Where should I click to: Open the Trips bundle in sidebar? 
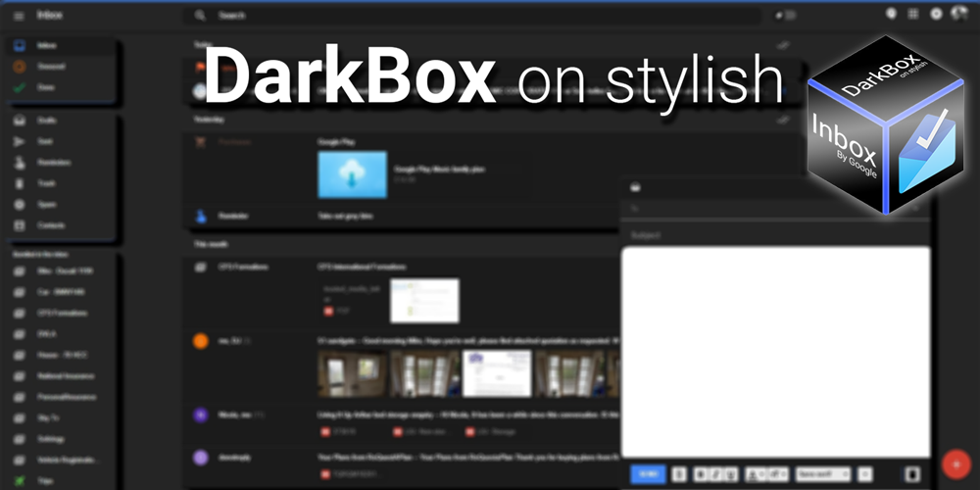click(x=61, y=480)
